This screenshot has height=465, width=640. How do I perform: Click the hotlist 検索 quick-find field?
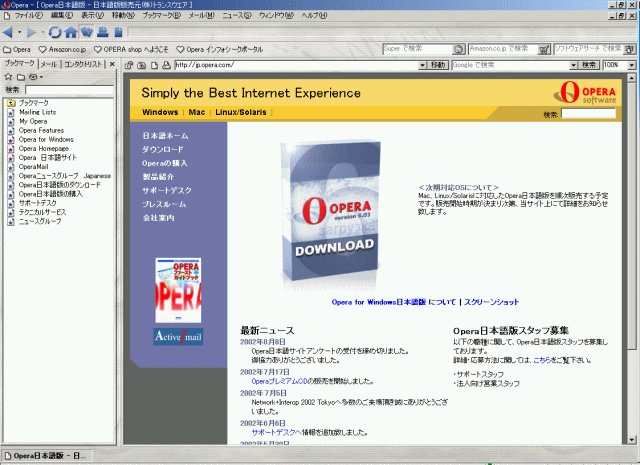[x=69, y=90]
